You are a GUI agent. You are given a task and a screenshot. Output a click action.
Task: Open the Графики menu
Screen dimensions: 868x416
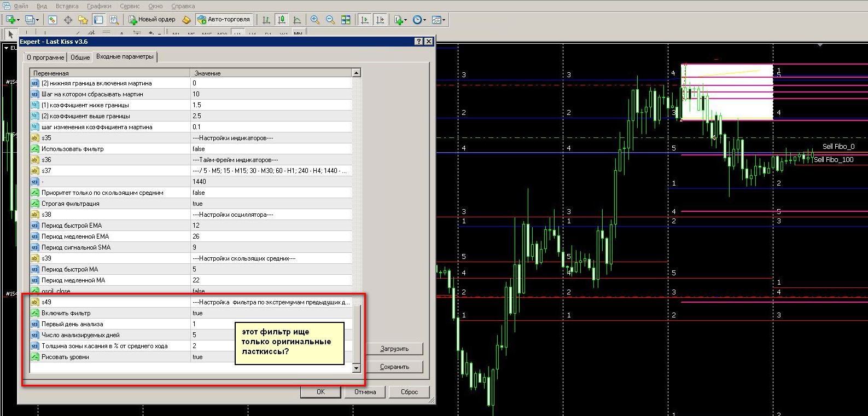pyautogui.click(x=99, y=6)
